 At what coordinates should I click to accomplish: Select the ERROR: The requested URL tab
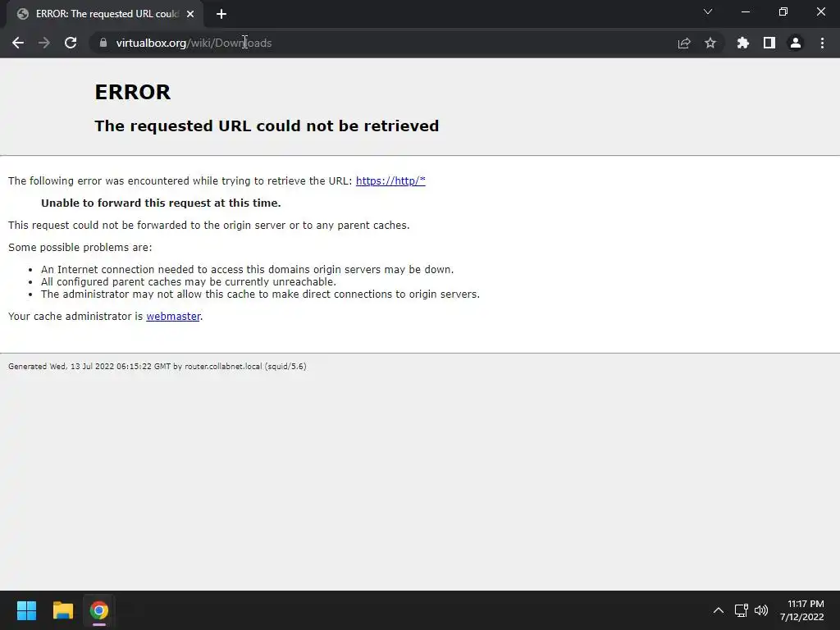click(105, 14)
